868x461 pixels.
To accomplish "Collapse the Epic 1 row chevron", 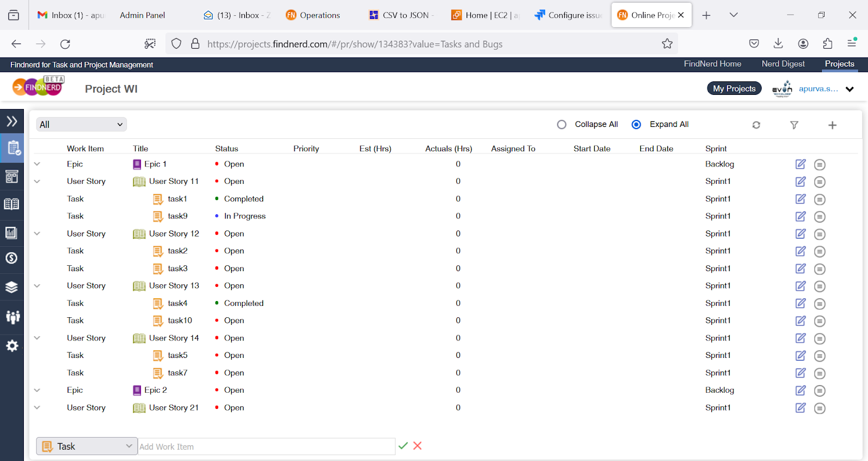I will (37, 164).
